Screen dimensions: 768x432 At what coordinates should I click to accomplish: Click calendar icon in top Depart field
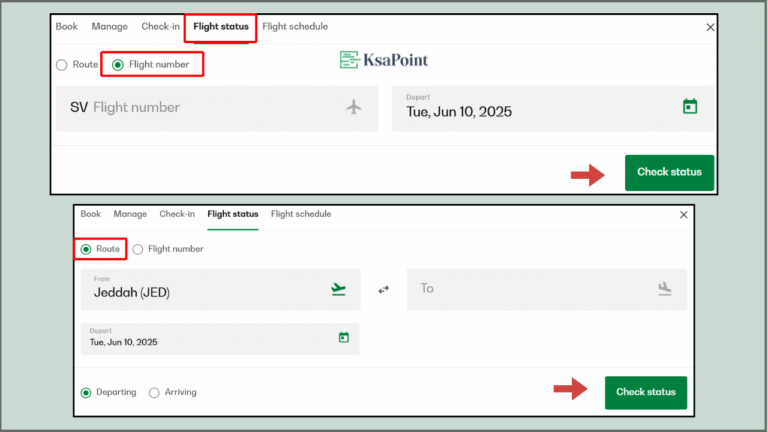click(689, 106)
